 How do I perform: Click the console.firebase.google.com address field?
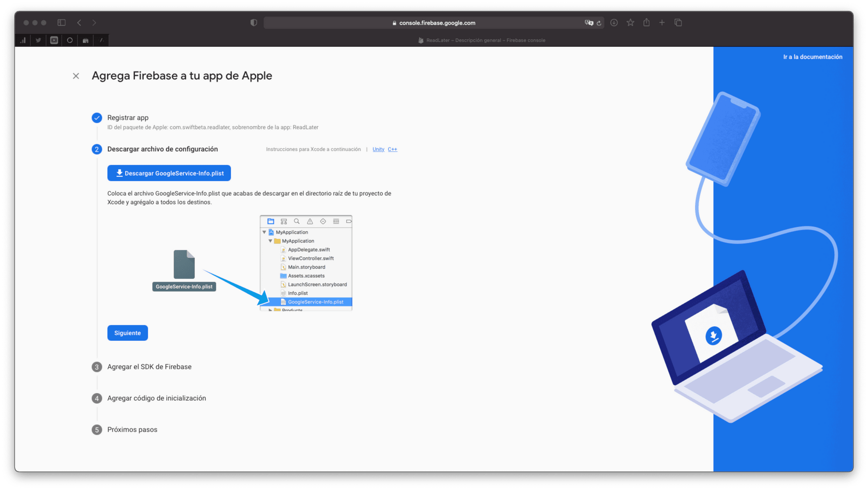434,23
